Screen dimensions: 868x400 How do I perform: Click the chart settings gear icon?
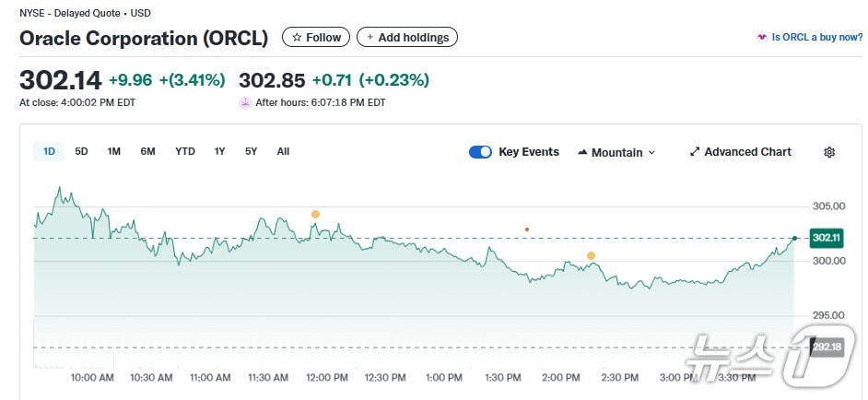(828, 152)
